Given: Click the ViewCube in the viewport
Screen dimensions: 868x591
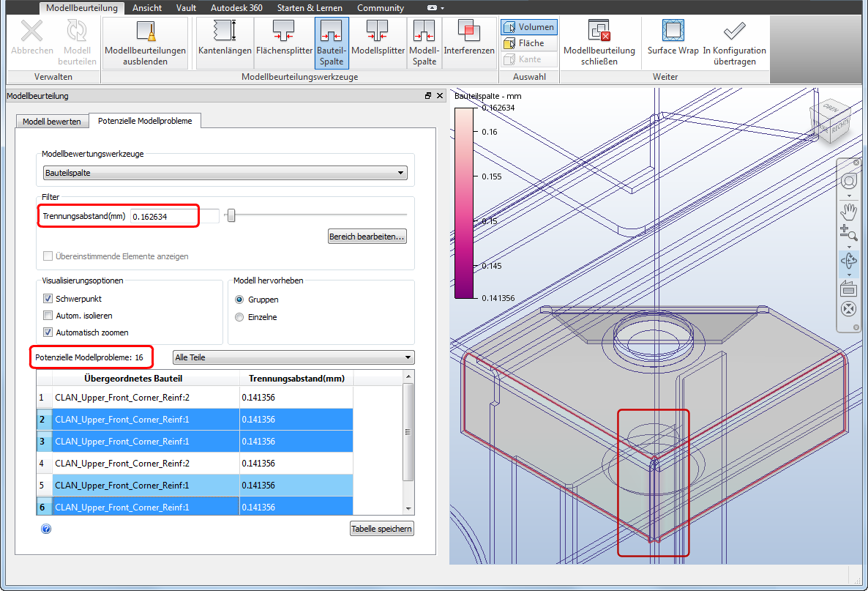Looking at the screenshot, I should (x=831, y=120).
